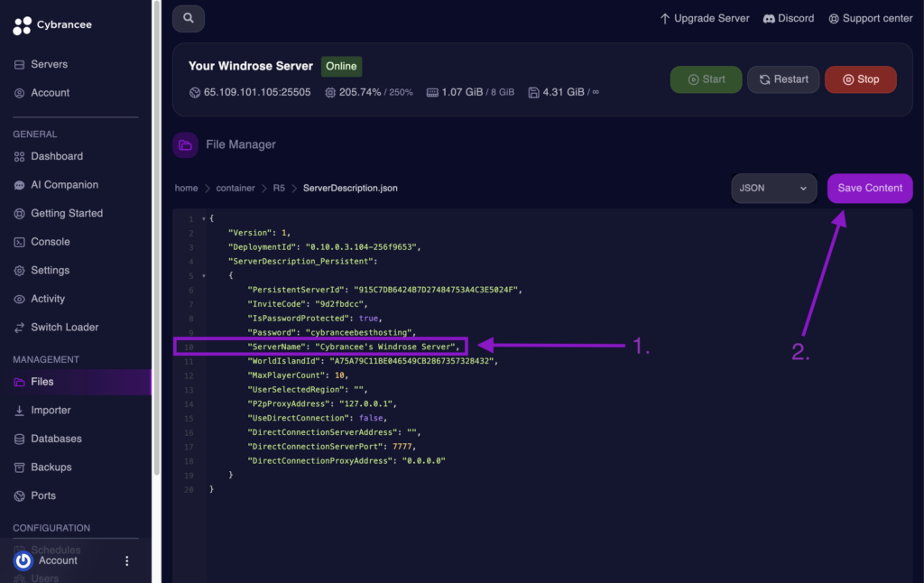Restart the Windrose server
Screen dimensions: 924x583
782,79
